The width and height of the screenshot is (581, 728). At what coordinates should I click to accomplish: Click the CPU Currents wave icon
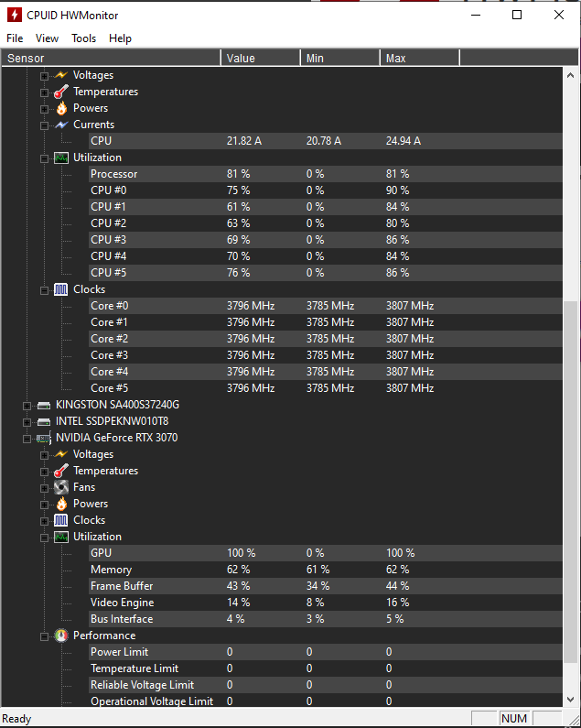tap(61, 125)
